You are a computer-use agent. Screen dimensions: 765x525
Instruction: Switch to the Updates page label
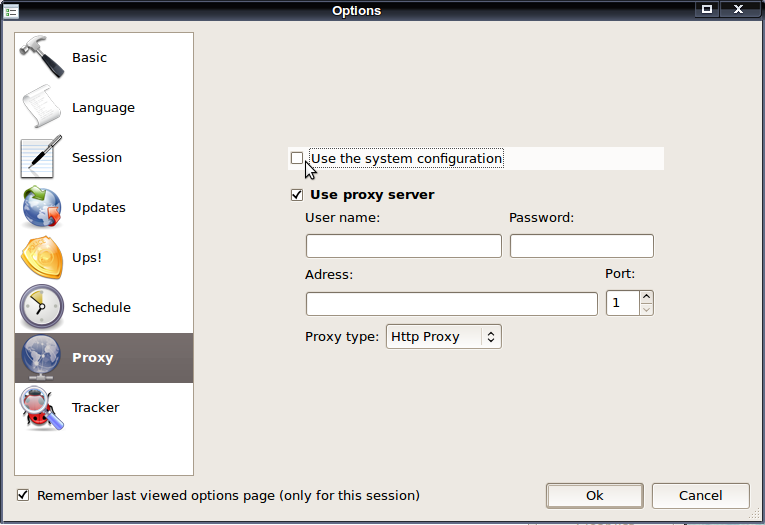click(x=99, y=208)
